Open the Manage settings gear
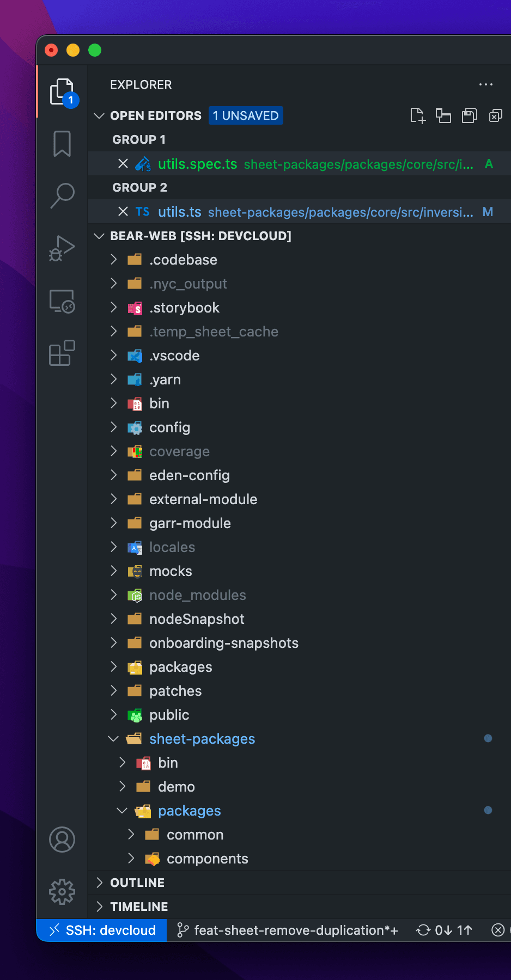Screen dimensions: 511x980 62,892
